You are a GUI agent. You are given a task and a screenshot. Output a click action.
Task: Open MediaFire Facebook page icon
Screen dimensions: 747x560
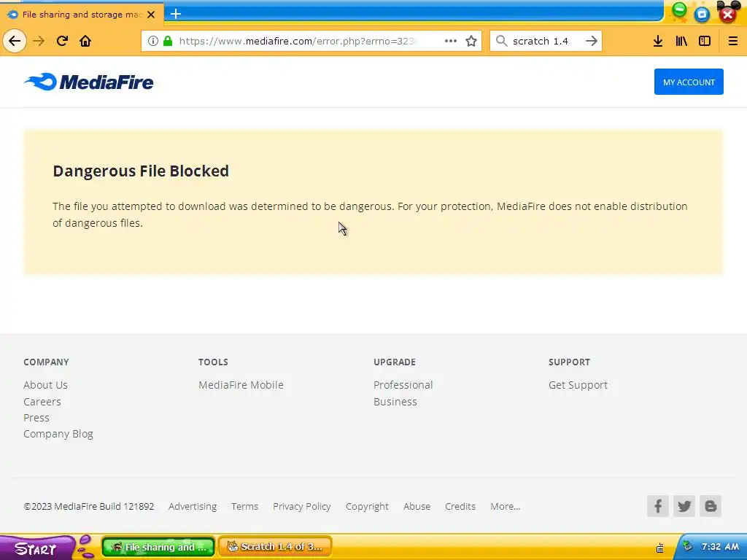coord(658,506)
